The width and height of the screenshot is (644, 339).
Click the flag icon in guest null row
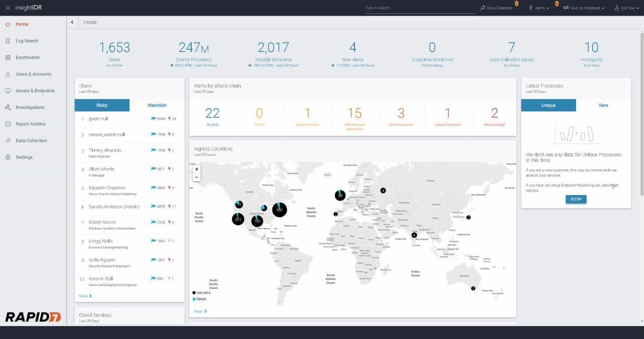153,119
